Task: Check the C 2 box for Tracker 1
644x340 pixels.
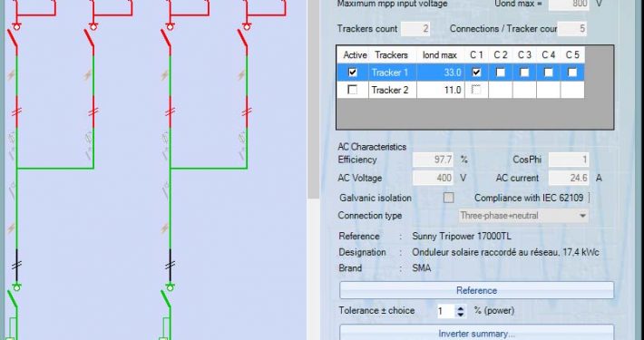Action: tap(501, 73)
